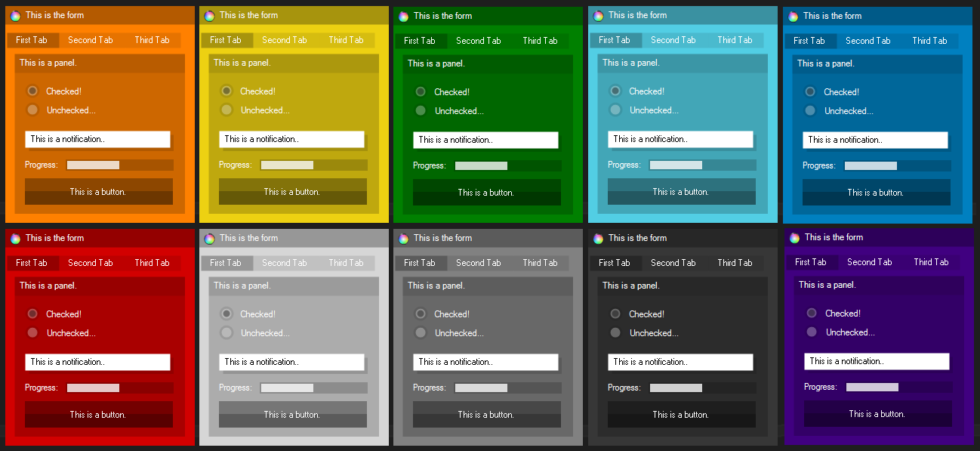Click the title bar icon of the purple form
Viewport: 980px width, 451px height.
click(794, 237)
